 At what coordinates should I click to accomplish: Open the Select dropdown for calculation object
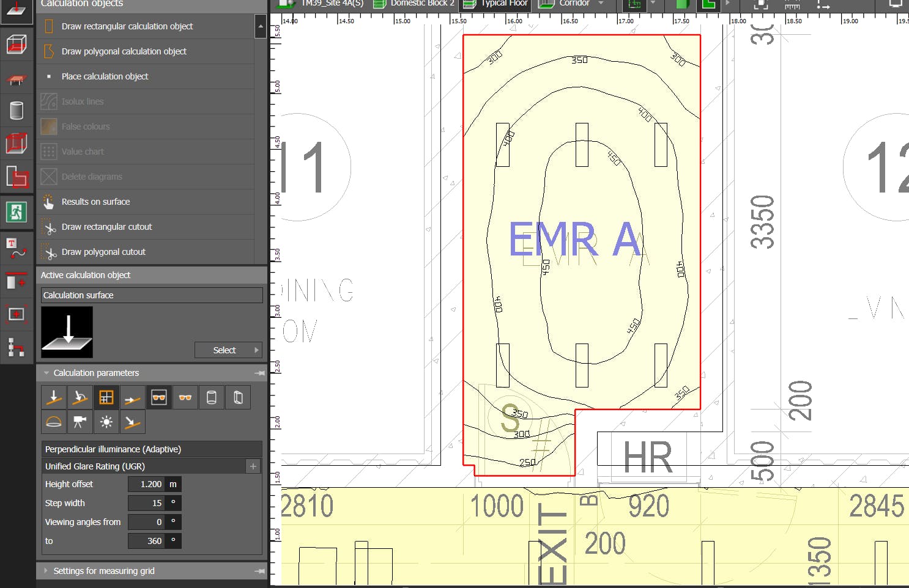(x=228, y=350)
